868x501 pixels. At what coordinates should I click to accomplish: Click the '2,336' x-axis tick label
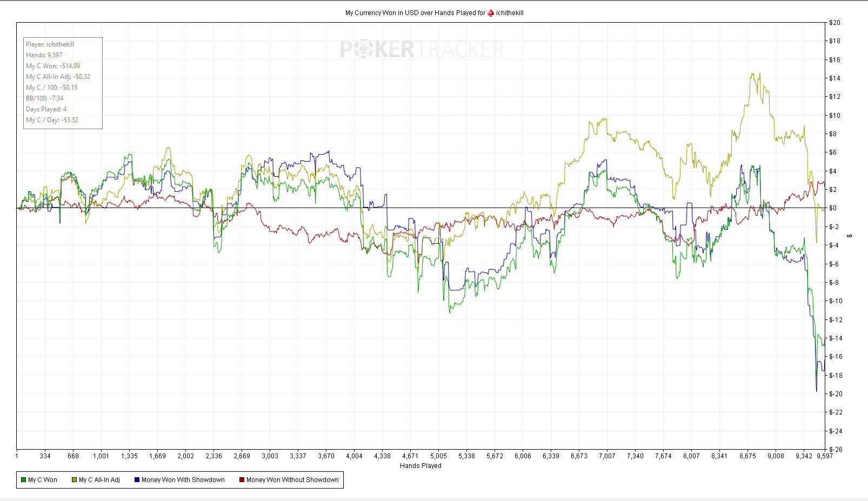point(213,456)
